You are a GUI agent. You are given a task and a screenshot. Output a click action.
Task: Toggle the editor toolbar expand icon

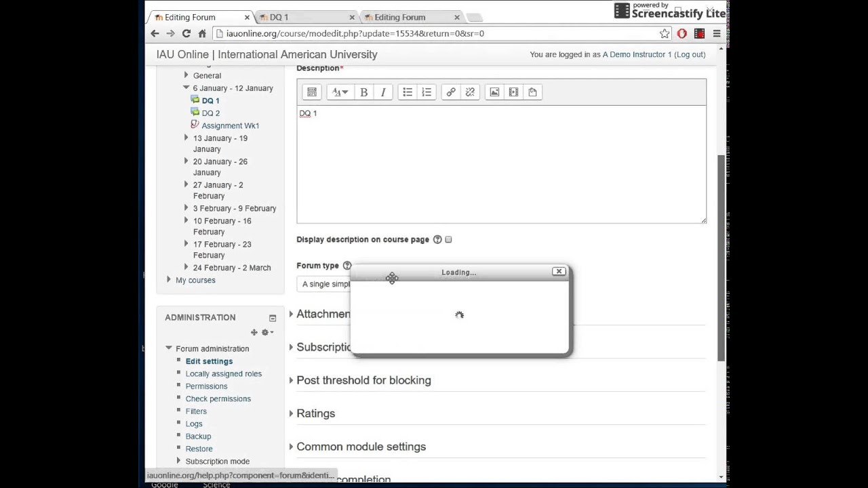(x=312, y=92)
